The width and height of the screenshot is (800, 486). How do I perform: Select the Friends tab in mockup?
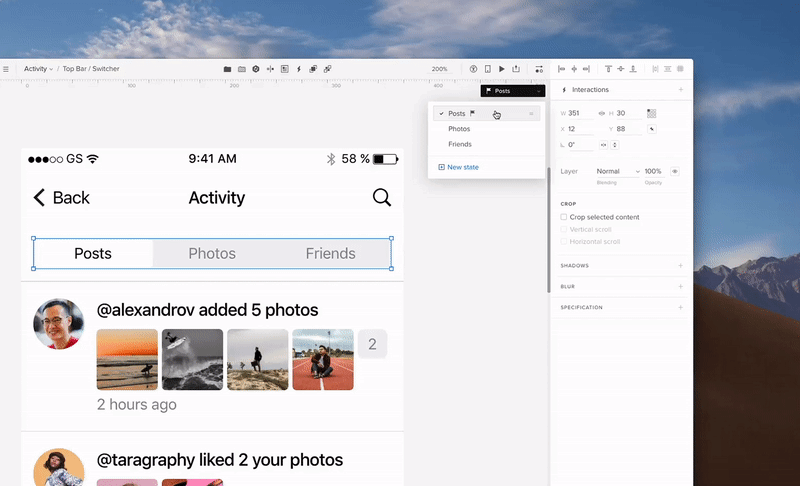[x=331, y=253]
